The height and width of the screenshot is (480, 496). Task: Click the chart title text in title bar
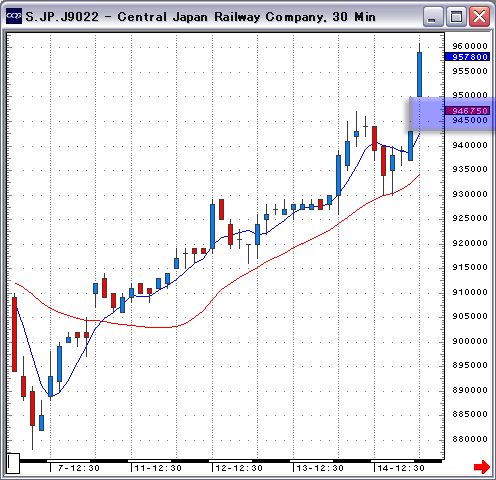pyautogui.click(x=201, y=17)
